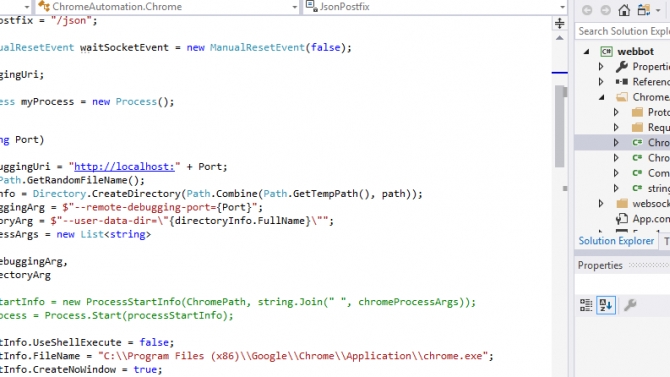Collapse the webbot project node
The width and height of the screenshot is (670, 377).
[x=587, y=51]
